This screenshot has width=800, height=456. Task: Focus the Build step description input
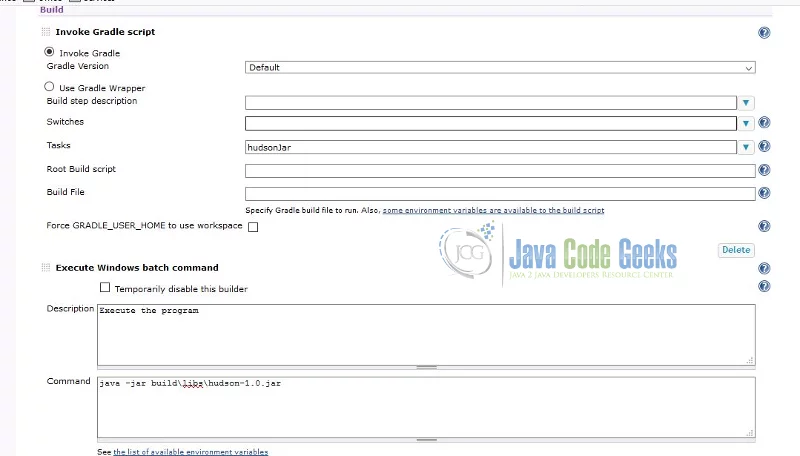coord(491,103)
